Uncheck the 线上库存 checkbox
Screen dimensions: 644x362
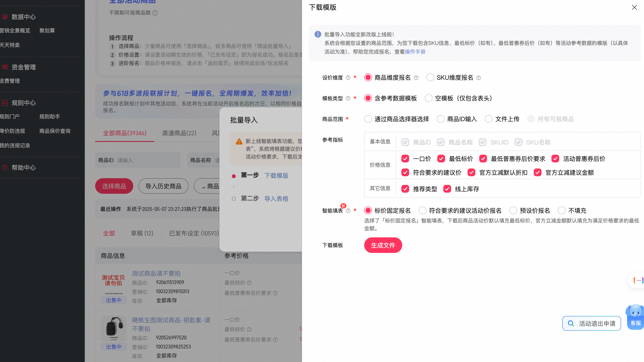[x=447, y=189]
